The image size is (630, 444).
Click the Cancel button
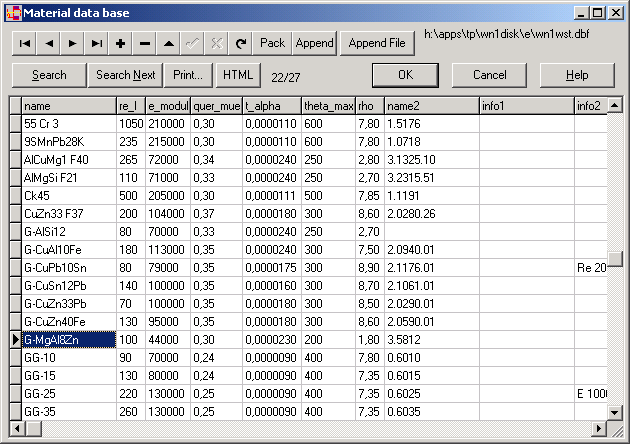click(x=489, y=75)
